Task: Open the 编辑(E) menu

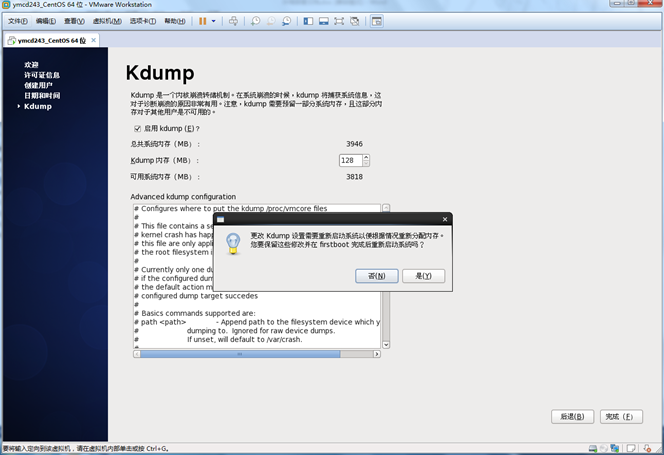Action: click(x=45, y=21)
